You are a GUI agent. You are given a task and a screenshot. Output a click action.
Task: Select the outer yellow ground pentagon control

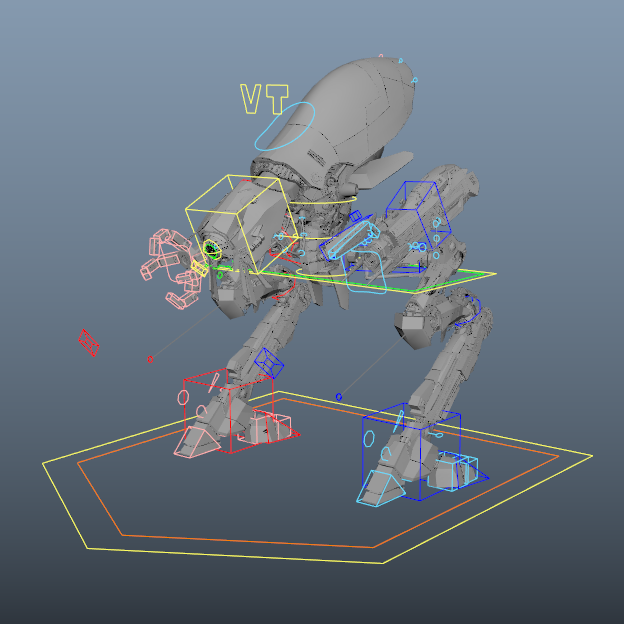coord(88,548)
